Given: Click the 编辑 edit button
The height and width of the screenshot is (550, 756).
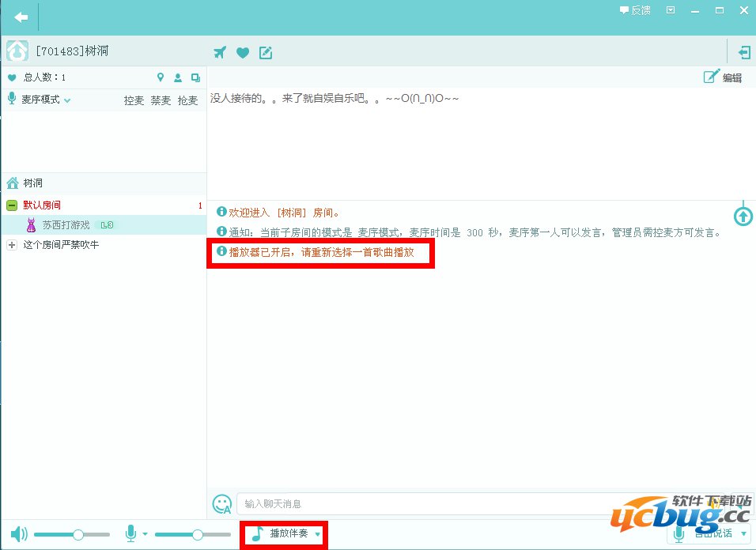Looking at the screenshot, I should 723,77.
